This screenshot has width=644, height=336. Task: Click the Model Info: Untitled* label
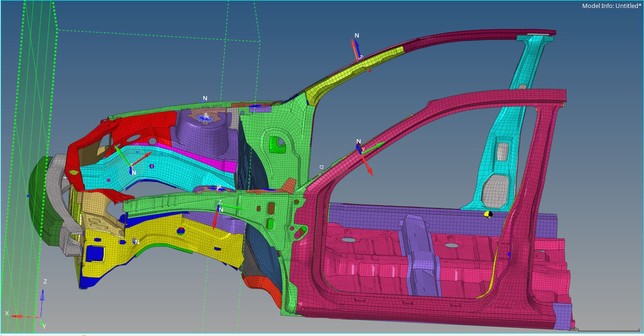pos(611,6)
